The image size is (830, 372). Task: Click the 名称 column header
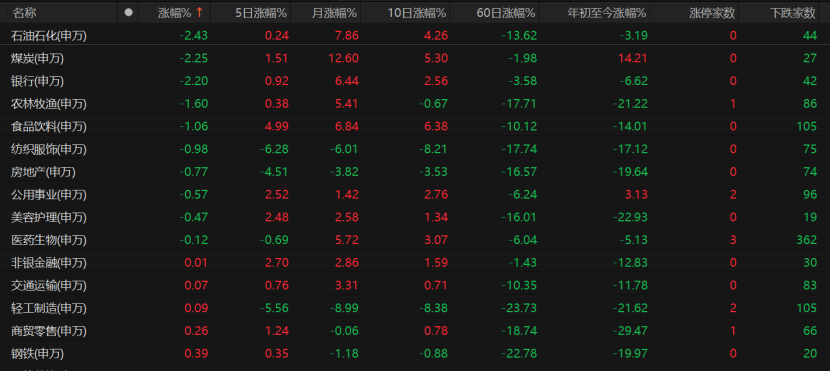[24, 13]
